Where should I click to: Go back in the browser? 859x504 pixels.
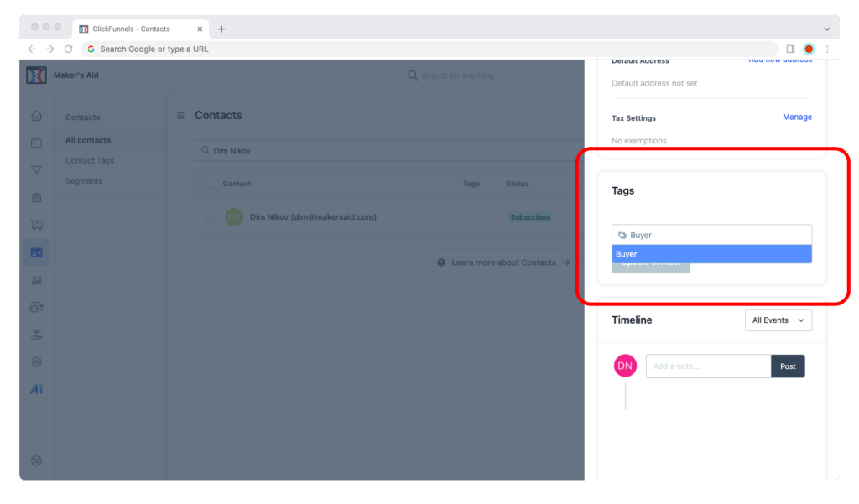32,49
